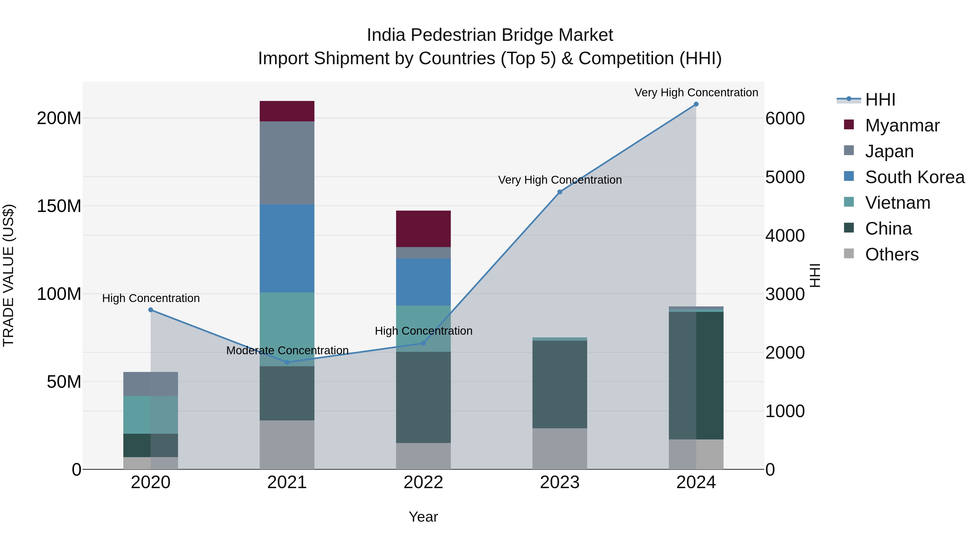
Task: Click the 2021 HHI data point
Action: (x=287, y=362)
